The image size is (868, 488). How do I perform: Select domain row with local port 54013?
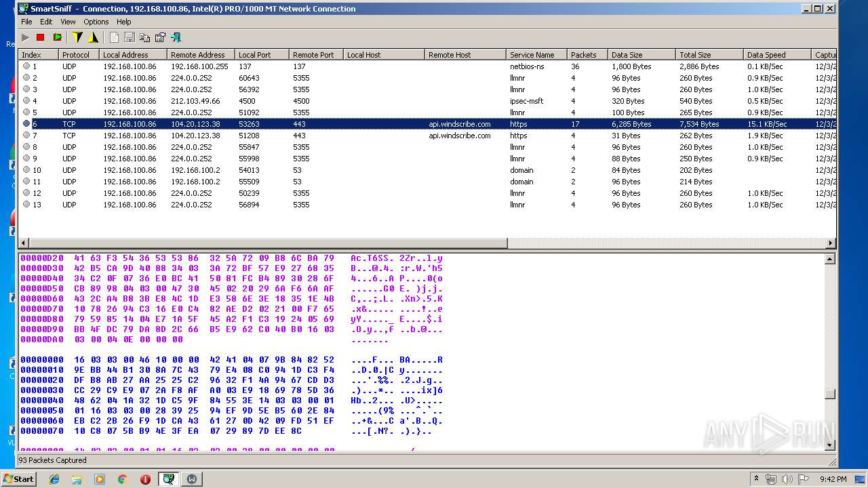pyautogui.click(x=427, y=170)
